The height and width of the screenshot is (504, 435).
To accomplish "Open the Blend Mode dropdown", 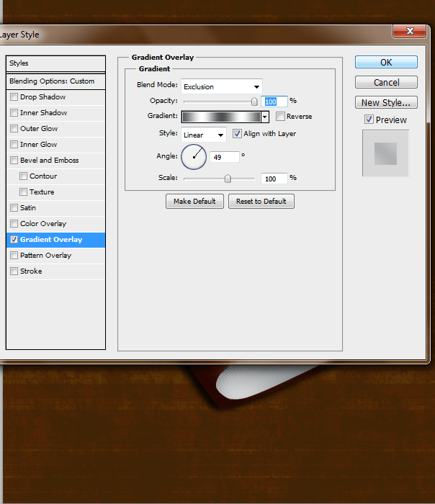I will (222, 86).
